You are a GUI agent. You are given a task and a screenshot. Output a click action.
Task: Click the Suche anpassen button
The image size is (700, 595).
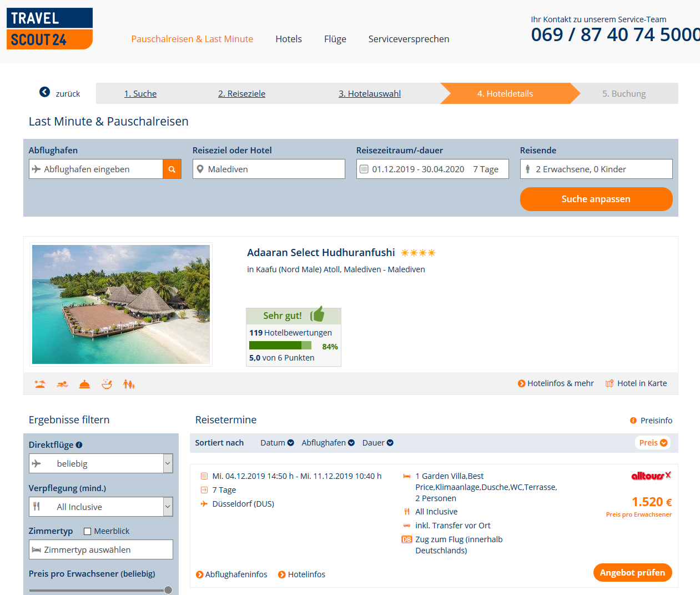click(596, 199)
